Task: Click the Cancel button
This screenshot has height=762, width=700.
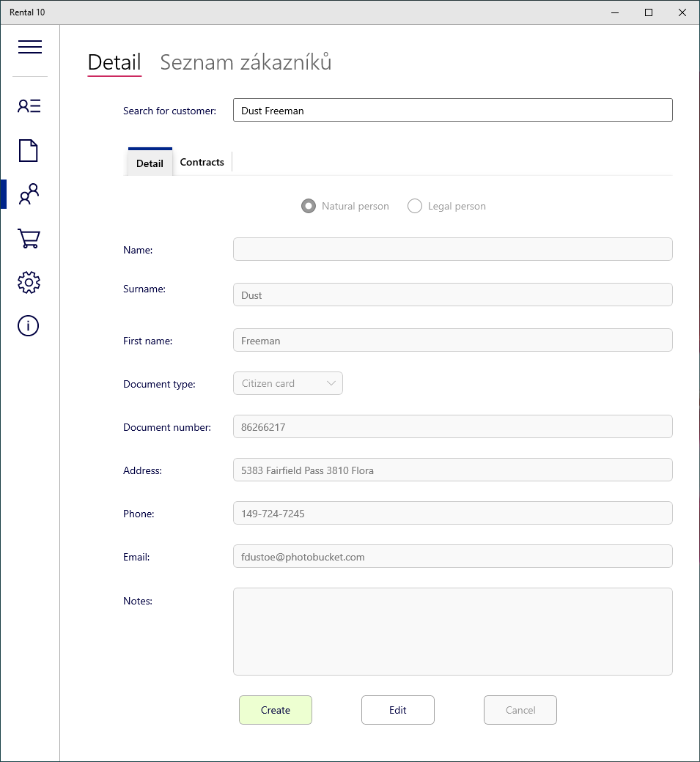Action: (520, 710)
